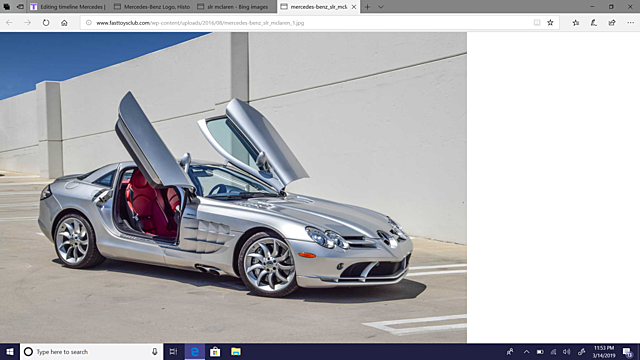Click the Type here to search box

(x=91, y=351)
